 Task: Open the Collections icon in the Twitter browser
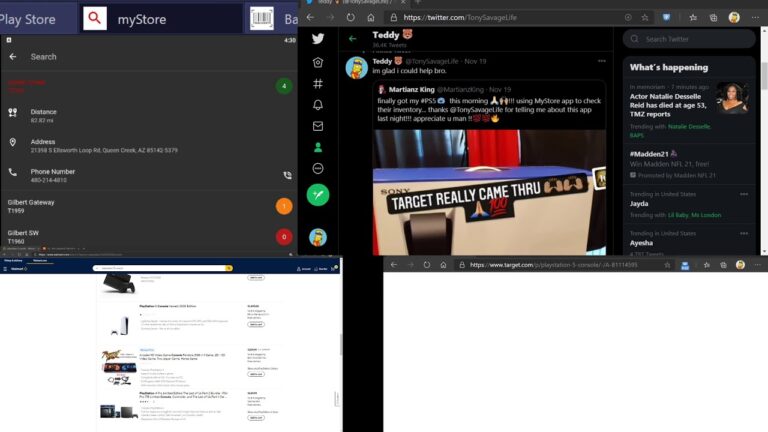tap(713, 17)
